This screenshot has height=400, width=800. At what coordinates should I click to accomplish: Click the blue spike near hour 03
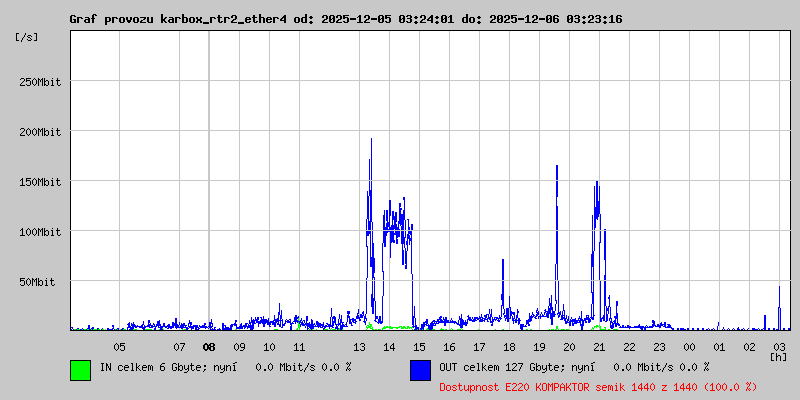point(779,308)
